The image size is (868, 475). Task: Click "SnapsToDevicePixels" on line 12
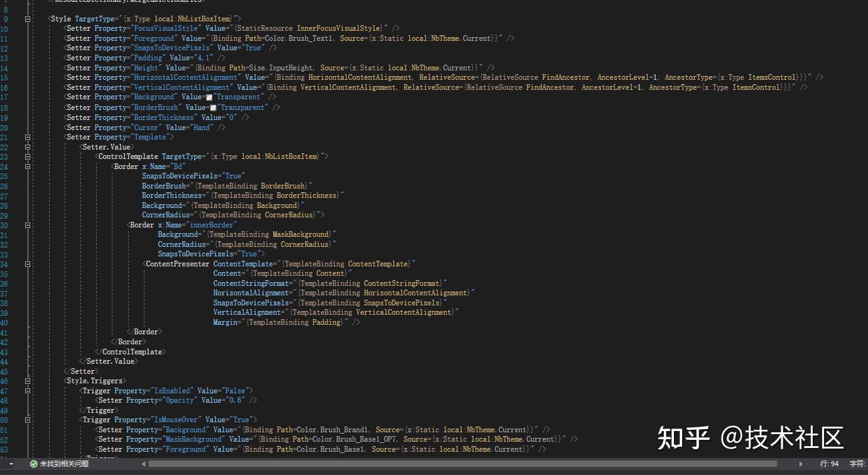pyautogui.click(x=171, y=48)
